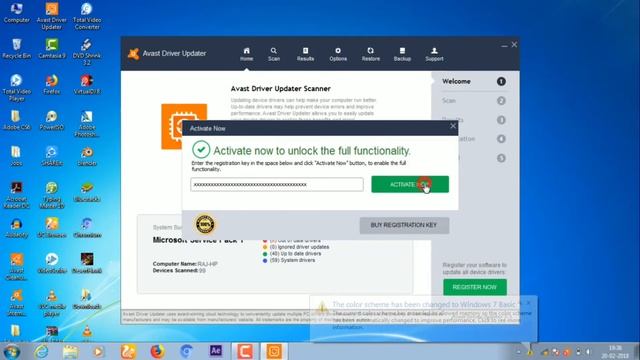Switch to the Results tab
Viewport: 640px width, 360px height.
305,54
